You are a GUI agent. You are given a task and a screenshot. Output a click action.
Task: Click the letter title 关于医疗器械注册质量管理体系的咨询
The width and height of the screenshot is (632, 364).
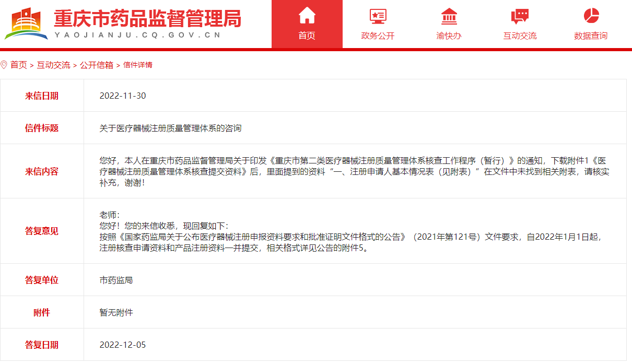pos(170,128)
